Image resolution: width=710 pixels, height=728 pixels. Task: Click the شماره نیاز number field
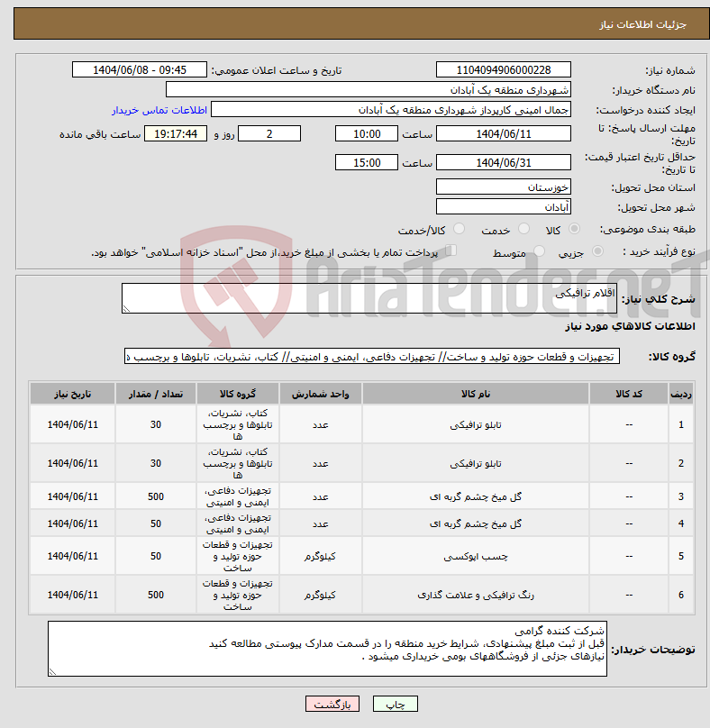(504, 69)
